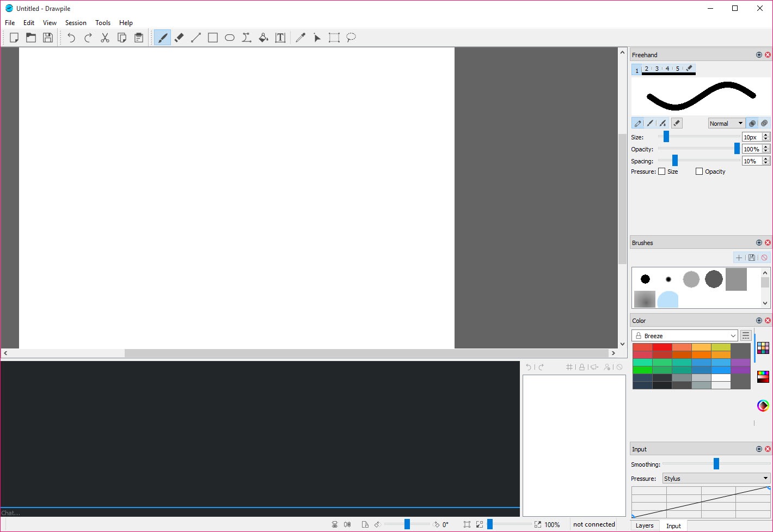773x532 pixels.
Task: Switch to the Layers tab
Action: click(645, 525)
